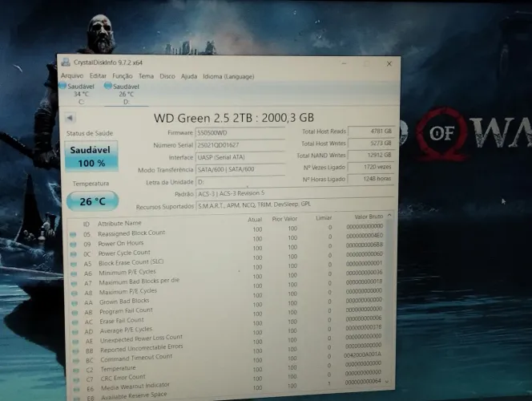Click the status icon for Maximum Bad Blocks per die
This screenshot has width=532, height=401.
click(x=75, y=284)
